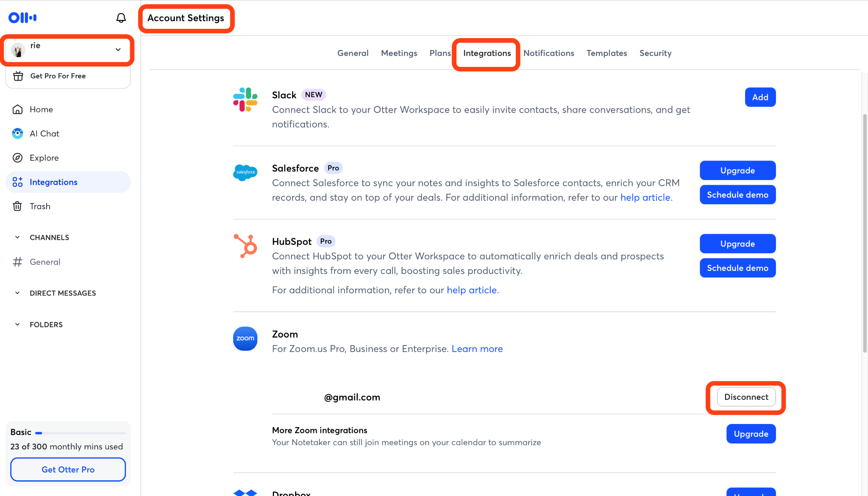
Task: Open Home in the sidebar
Action: (68, 109)
